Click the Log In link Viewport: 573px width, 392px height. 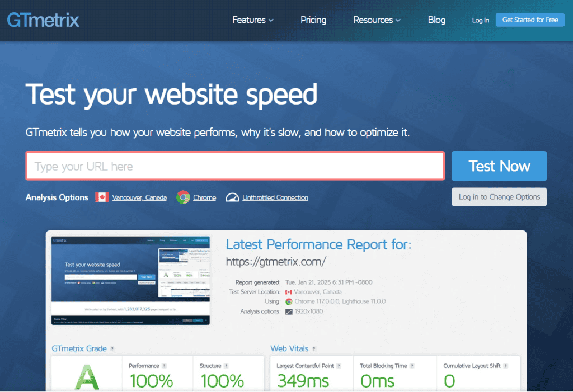480,21
